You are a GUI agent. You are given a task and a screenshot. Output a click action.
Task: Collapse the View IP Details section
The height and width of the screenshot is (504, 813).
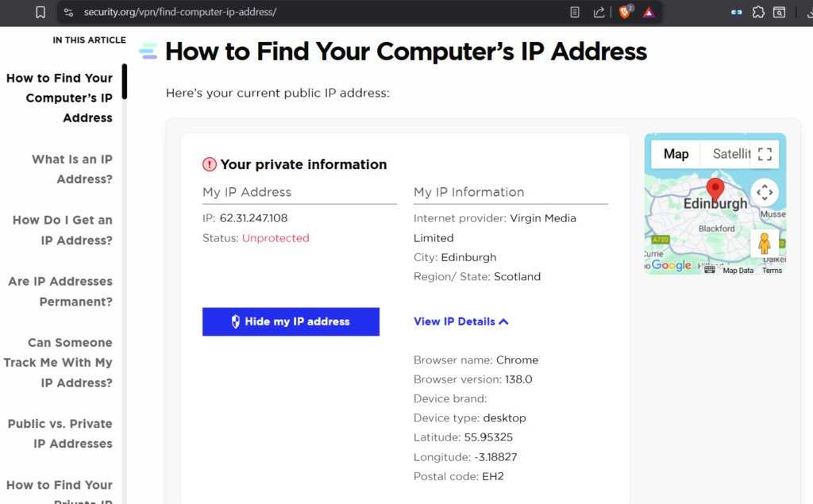(461, 321)
